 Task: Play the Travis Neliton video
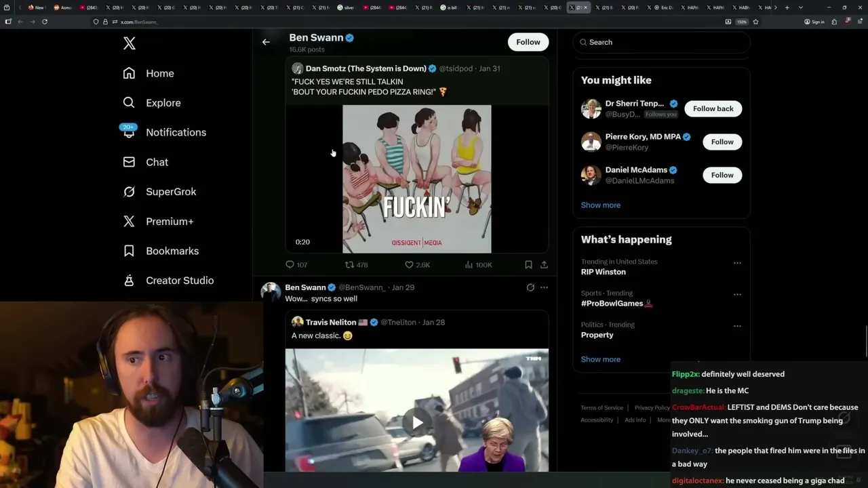click(417, 423)
